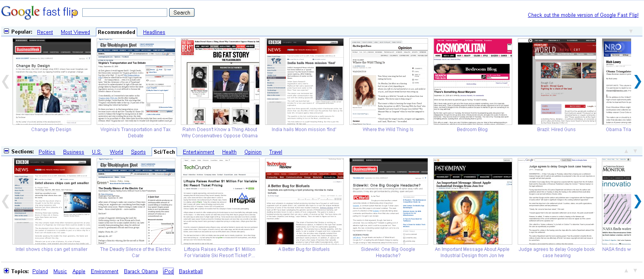Collapse the Popular section
644x279 pixels.
6,31
